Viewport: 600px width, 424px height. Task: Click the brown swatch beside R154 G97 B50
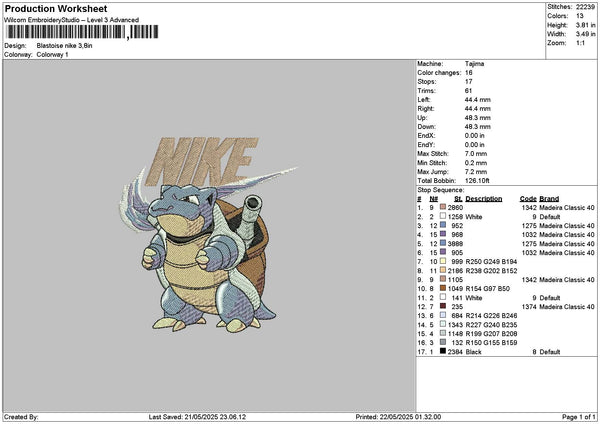click(x=443, y=288)
